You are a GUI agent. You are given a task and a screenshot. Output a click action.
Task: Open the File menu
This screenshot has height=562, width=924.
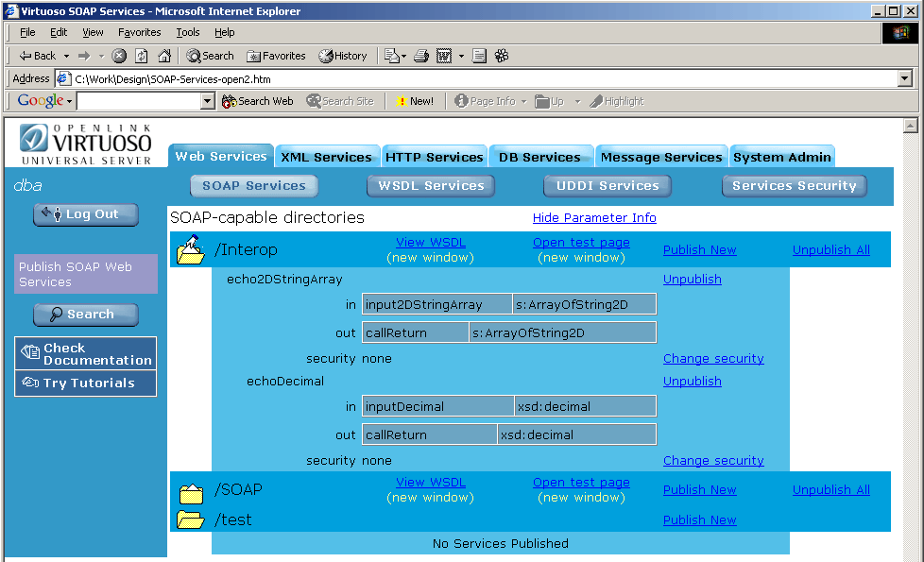pyautogui.click(x=27, y=32)
